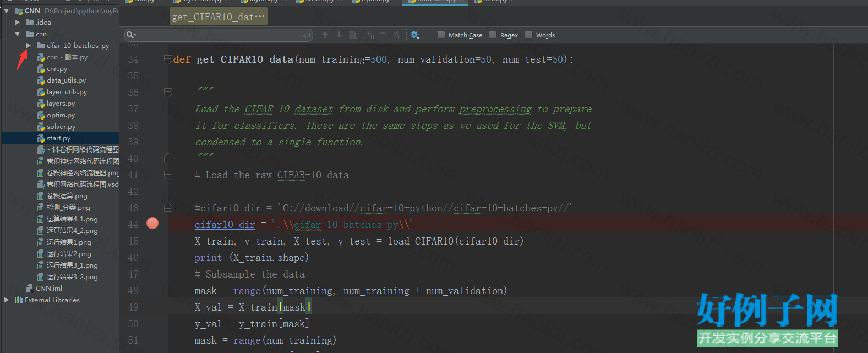Viewport: 868px width, 353px height.
Task: Unselect the last occurrence
Action: [384, 35]
